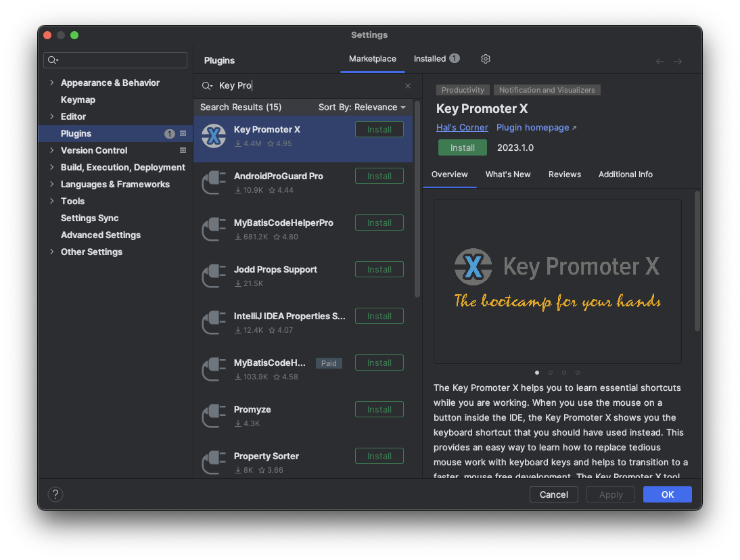Navigate back with the left arrow

pos(660,62)
